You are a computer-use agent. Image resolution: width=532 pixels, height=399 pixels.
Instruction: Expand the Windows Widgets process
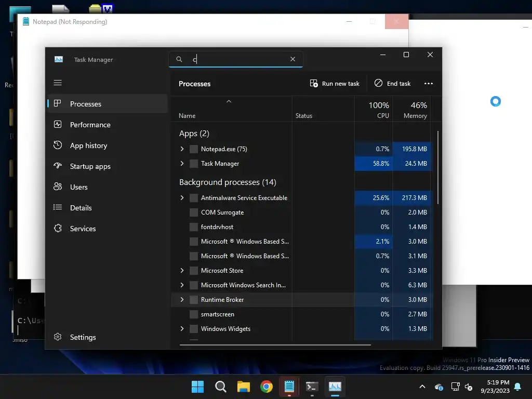pyautogui.click(x=182, y=329)
